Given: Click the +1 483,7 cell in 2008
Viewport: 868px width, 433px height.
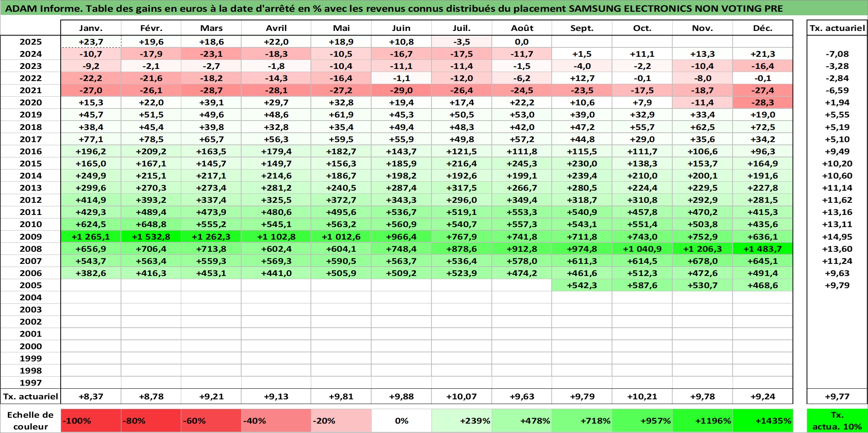Looking at the screenshot, I should (x=763, y=249).
